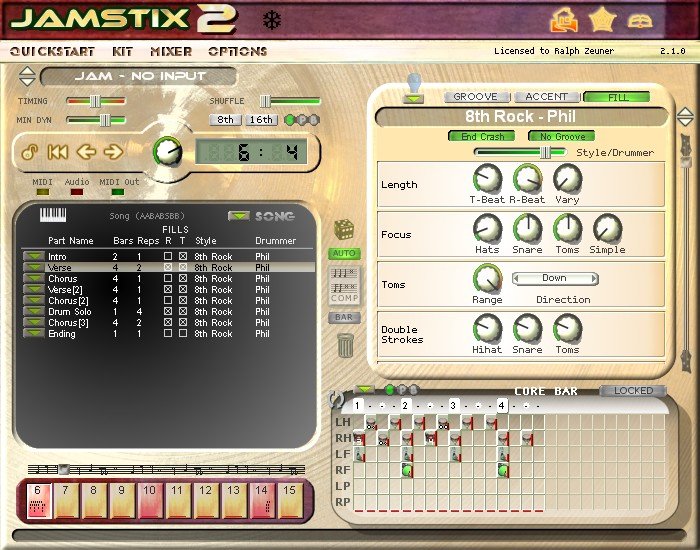700x550 pixels.
Task: Rewind to start of song
Action: tap(58, 152)
